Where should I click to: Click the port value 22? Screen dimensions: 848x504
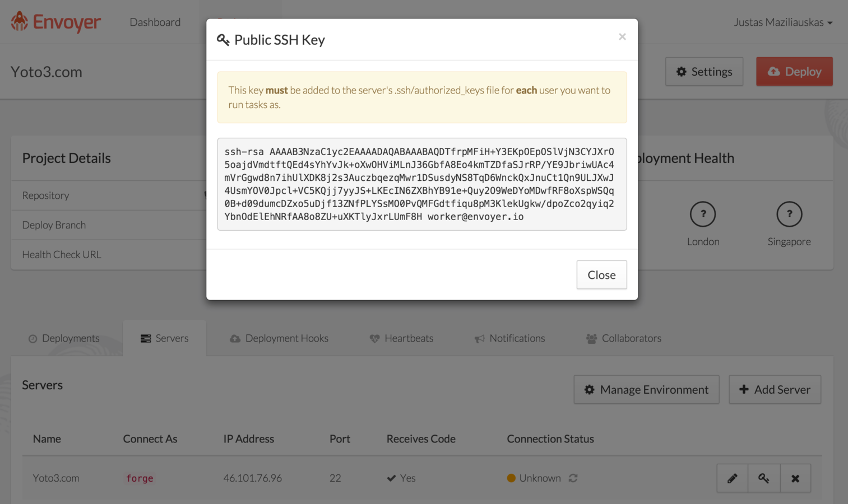[335, 478]
